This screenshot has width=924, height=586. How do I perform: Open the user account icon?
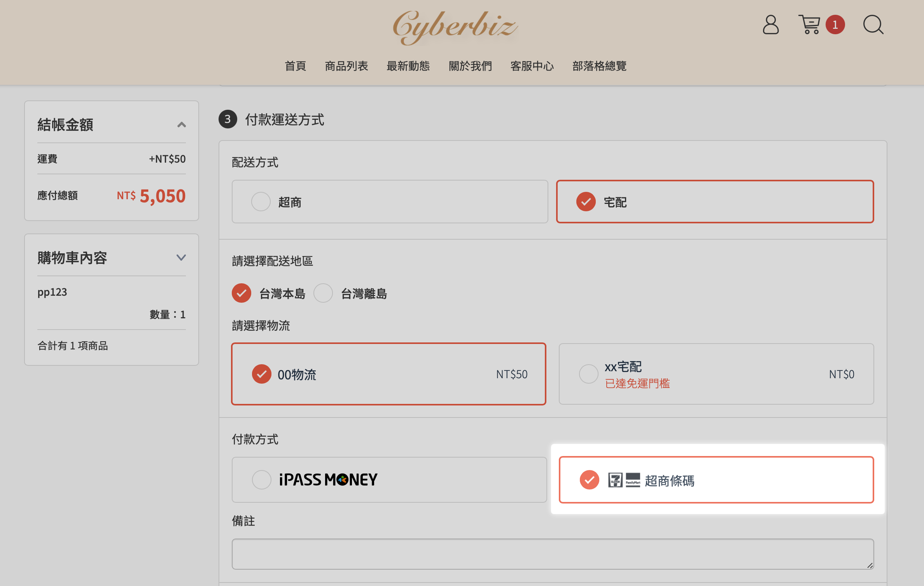point(770,25)
